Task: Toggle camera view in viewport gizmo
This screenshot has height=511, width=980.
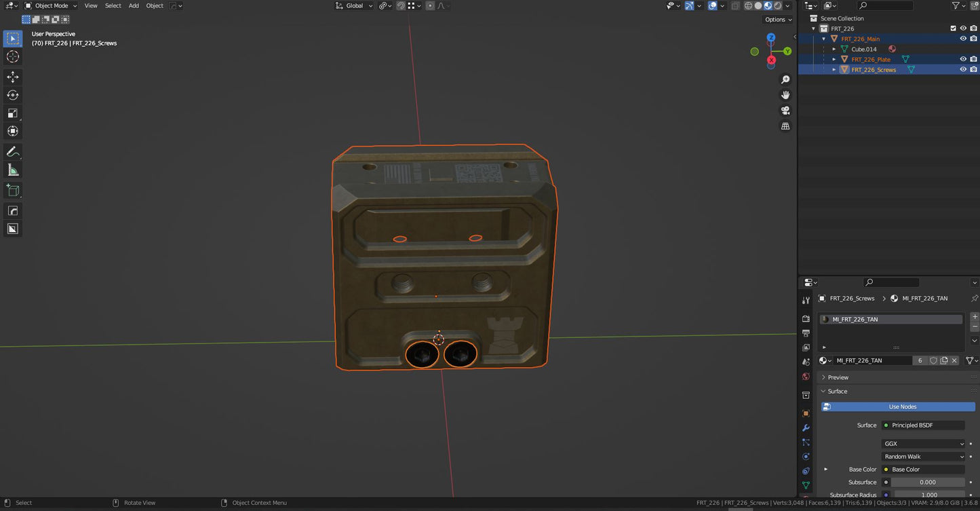Action: tap(785, 111)
